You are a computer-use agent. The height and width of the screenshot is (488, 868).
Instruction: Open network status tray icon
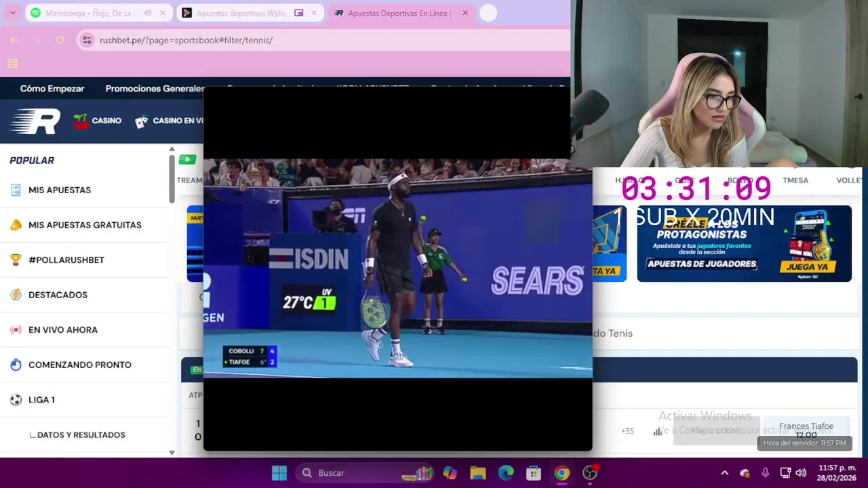click(x=785, y=473)
